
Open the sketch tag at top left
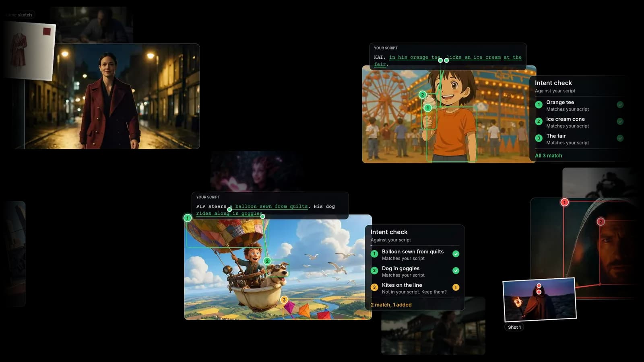tap(19, 15)
